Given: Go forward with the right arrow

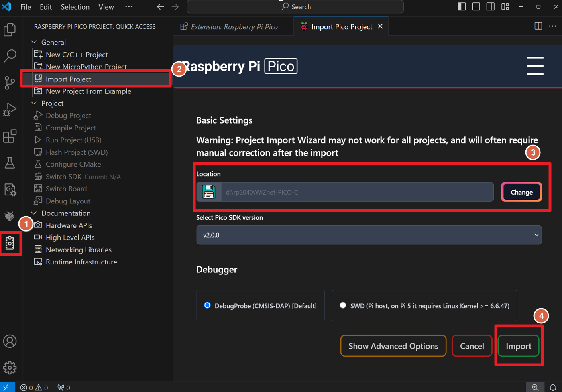Looking at the screenshot, I should click(x=175, y=7).
